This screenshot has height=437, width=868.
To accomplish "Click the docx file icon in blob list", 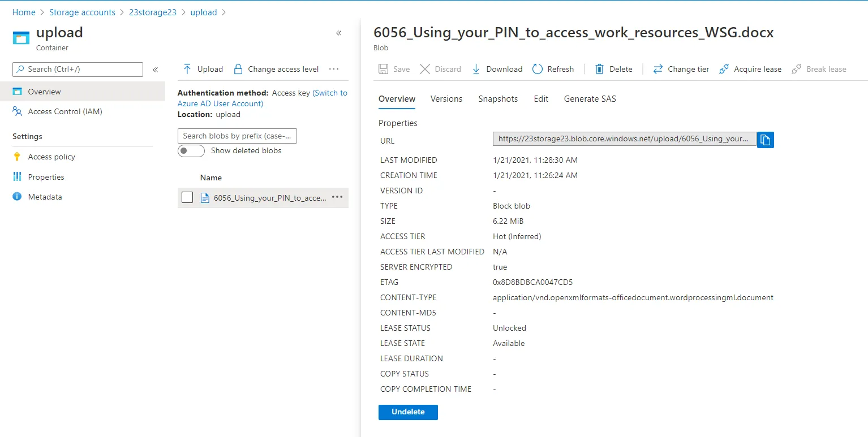I will click(x=205, y=198).
